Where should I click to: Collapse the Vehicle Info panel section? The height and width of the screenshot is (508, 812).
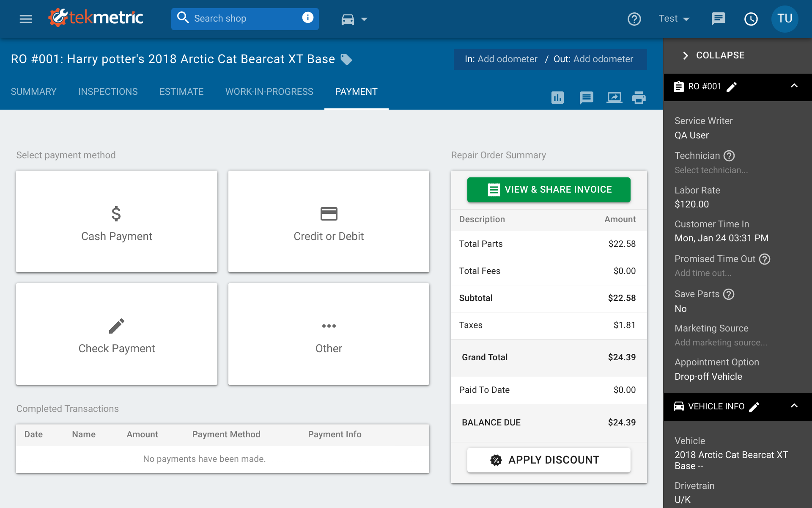coord(794,406)
